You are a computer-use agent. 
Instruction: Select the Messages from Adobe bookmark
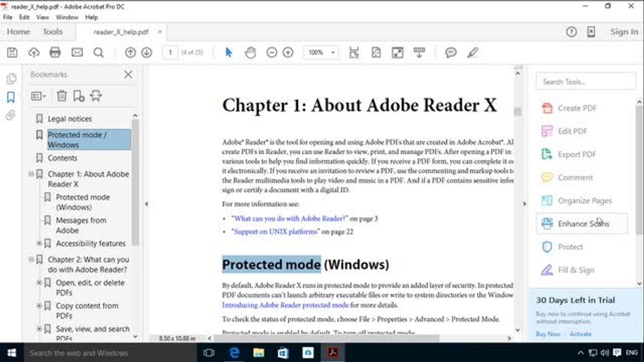click(x=81, y=225)
